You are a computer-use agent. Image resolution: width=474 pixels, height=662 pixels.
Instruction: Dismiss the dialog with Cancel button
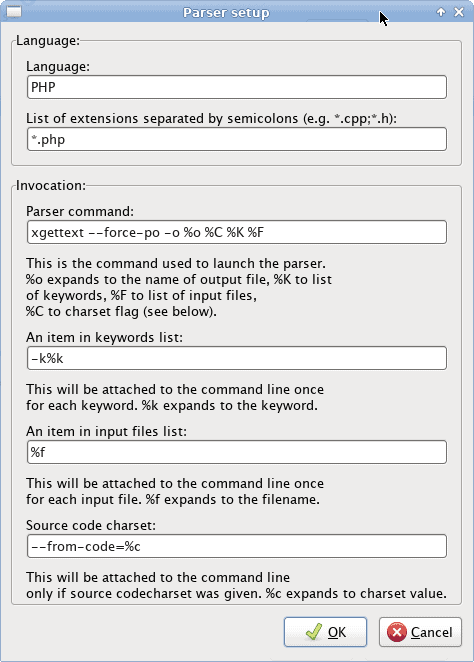coord(420,632)
